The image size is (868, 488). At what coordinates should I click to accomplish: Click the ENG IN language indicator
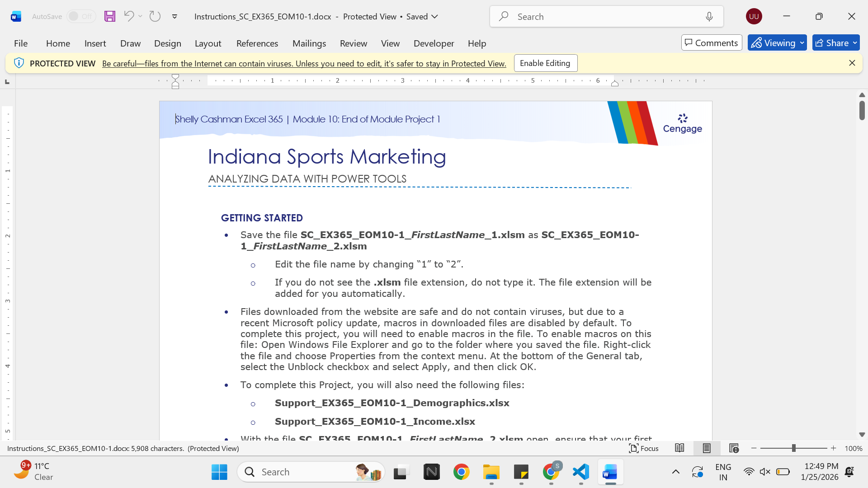click(723, 472)
